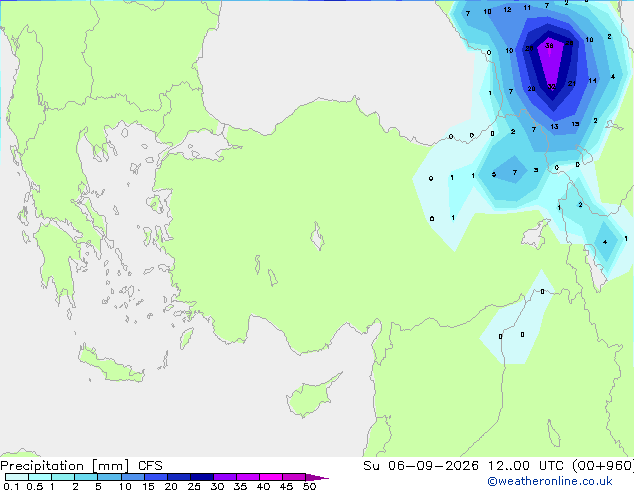Screen dimensions: 634x490
Task: Click the peak value '38' on the map
Action: 549,46
